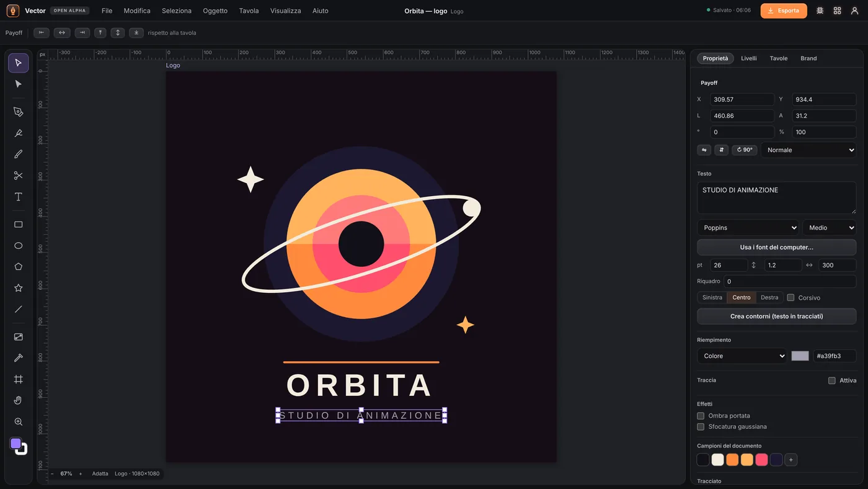Enable the Corsivo italic checkbox
Screen dimensions: 868x489
790,298
